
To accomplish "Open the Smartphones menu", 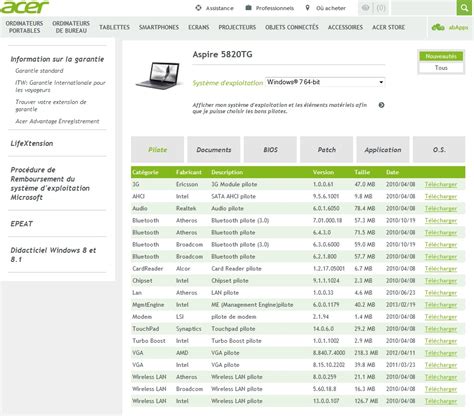I will click(x=159, y=27).
